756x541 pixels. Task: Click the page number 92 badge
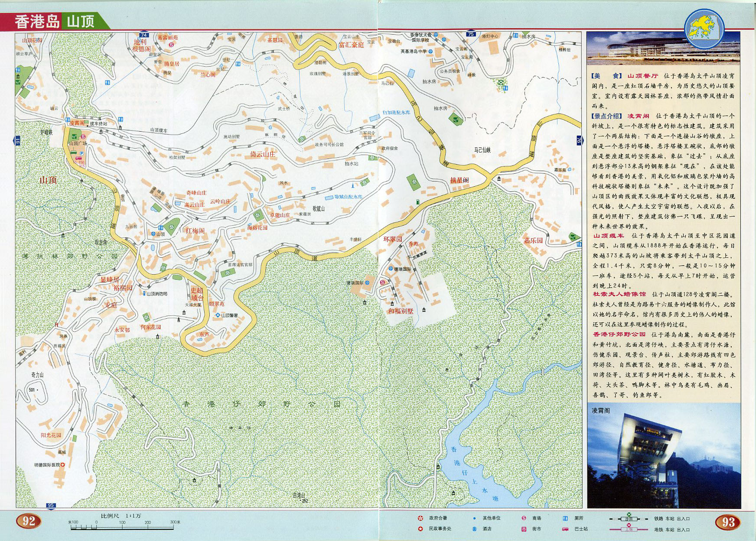[x=29, y=521]
